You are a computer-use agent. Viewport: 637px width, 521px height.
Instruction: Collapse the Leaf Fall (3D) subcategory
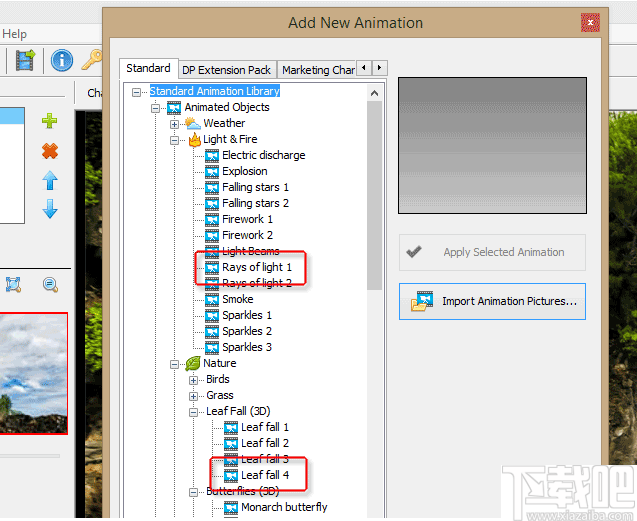pyautogui.click(x=193, y=412)
